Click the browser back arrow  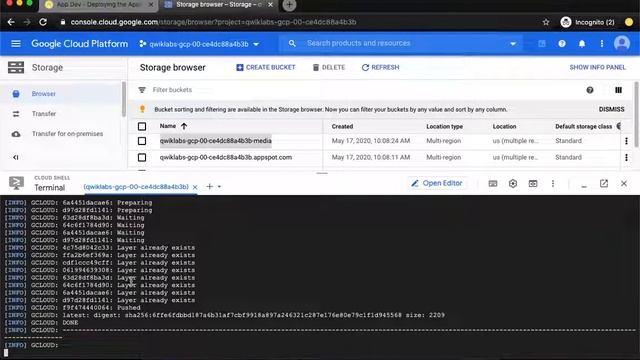tap(11, 22)
